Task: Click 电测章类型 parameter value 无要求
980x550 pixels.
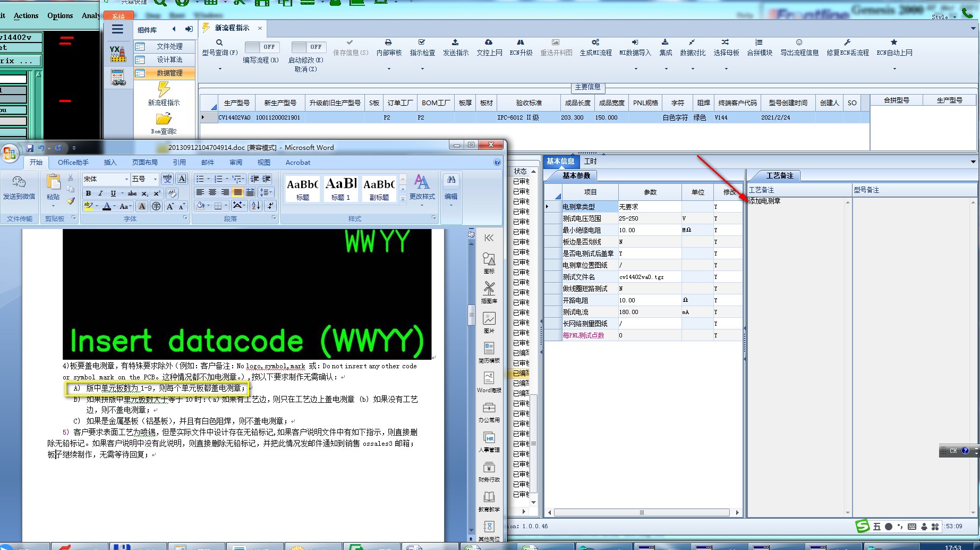Action: [649, 207]
